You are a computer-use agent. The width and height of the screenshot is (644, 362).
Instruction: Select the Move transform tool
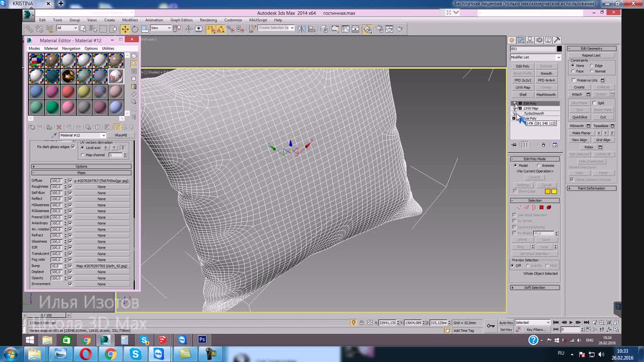[x=125, y=29]
